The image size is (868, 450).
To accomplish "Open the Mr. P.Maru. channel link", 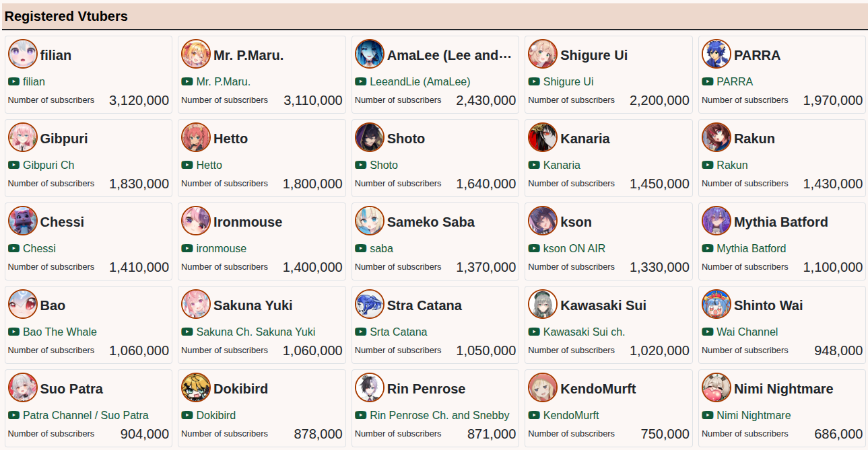I will coord(223,81).
